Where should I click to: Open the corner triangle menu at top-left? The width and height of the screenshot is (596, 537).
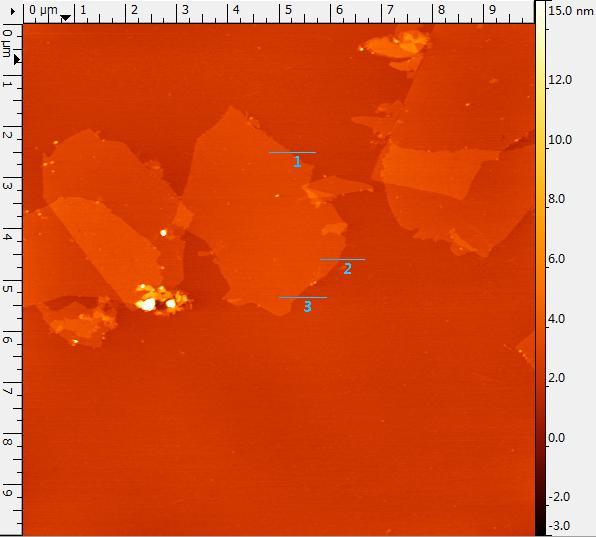click(x=13, y=12)
